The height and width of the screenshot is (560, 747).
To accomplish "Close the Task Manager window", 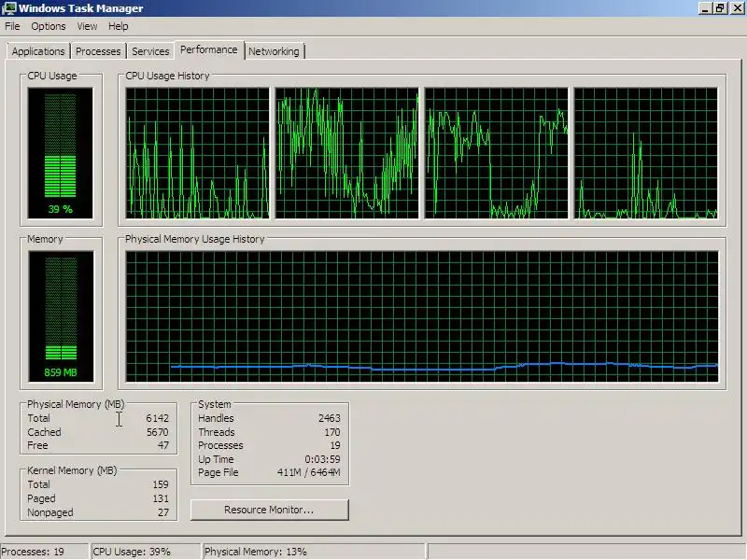I will (x=736, y=8).
